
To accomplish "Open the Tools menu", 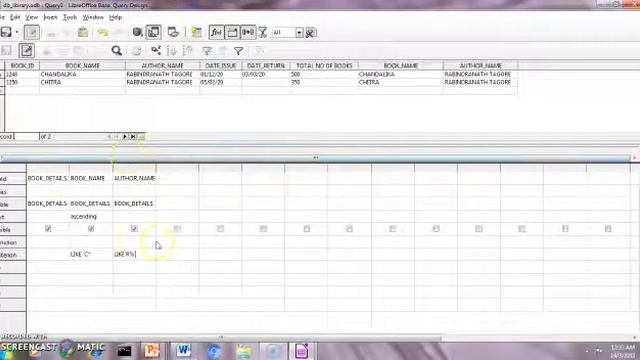I will tap(70, 17).
